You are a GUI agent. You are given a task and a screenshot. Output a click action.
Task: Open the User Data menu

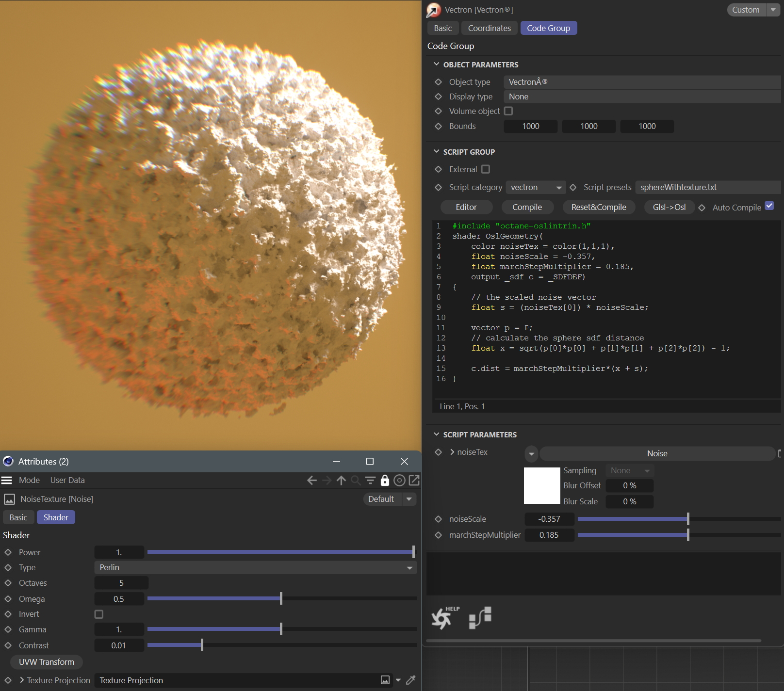[67, 480]
